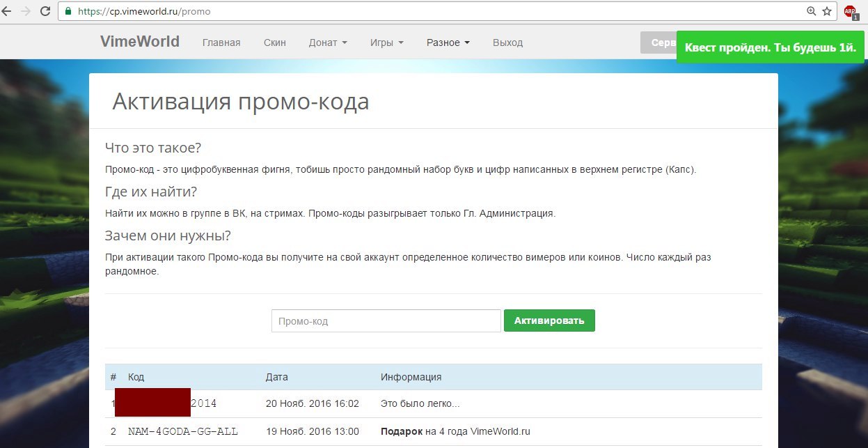The image size is (868, 448).
Task: Click the browser forward arrow
Action: (x=26, y=11)
